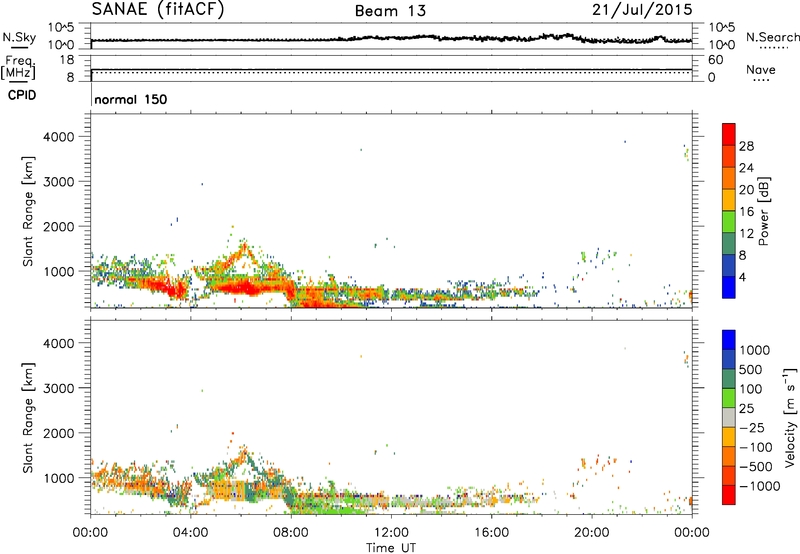Click the blue top of velocity colorbar
The width and height of the screenshot is (800, 554).
729,340
